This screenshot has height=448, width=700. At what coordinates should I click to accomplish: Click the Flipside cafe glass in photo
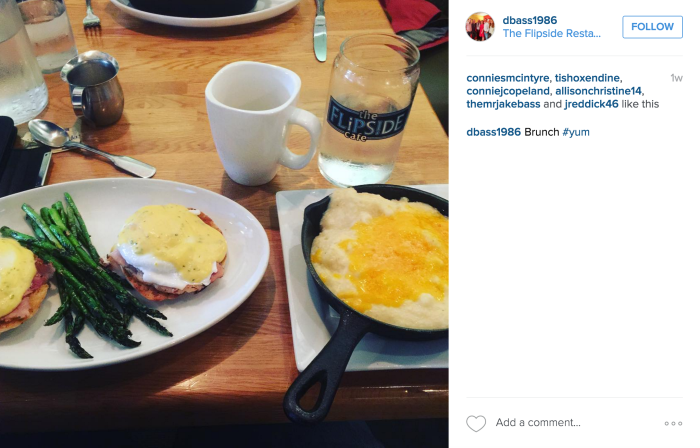pyautogui.click(x=369, y=110)
